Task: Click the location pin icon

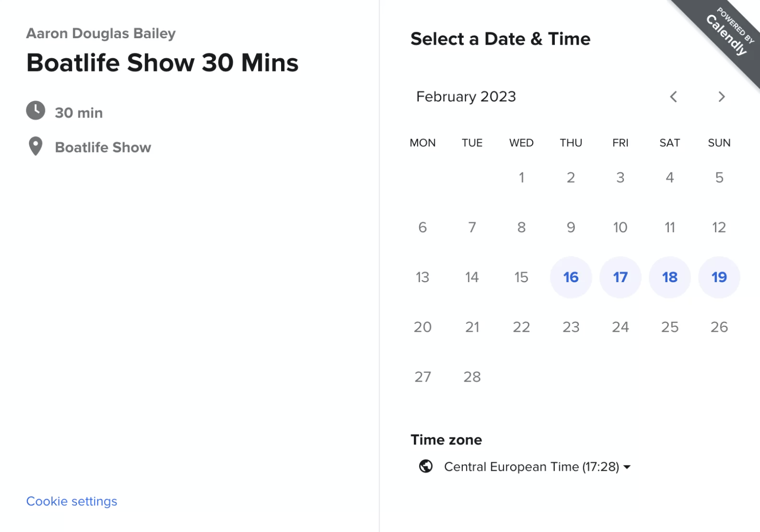Action: pos(36,146)
